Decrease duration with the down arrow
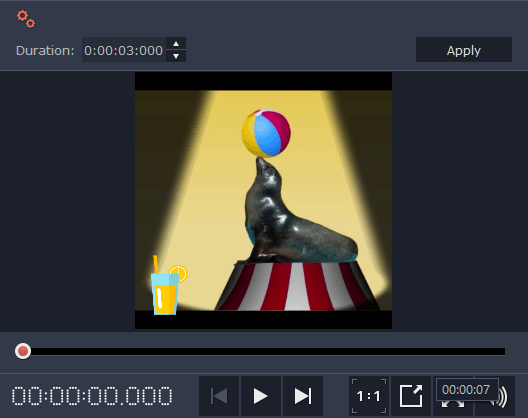The width and height of the screenshot is (528, 418). coord(176,56)
